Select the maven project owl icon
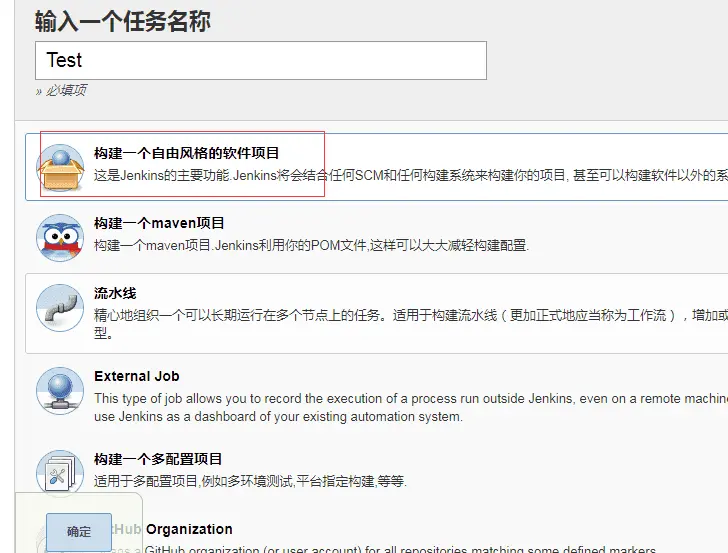 pos(60,238)
